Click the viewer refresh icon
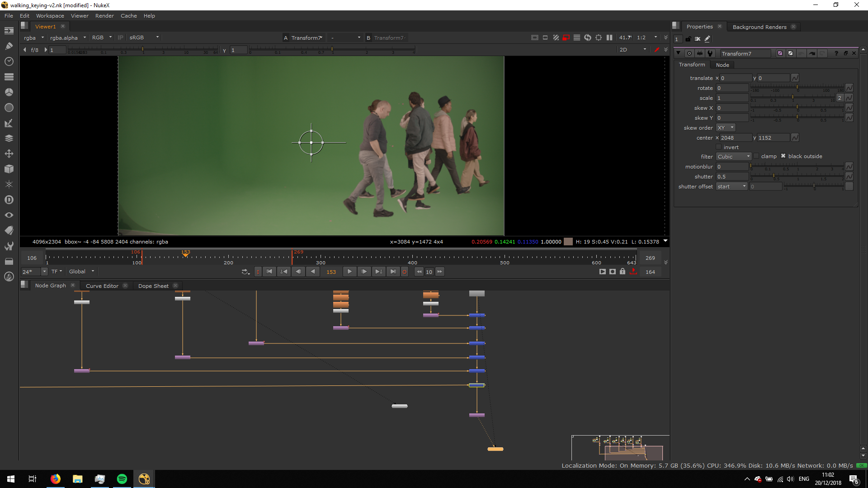The height and width of the screenshot is (488, 868). pyautogui.click(x=587, y=38)
